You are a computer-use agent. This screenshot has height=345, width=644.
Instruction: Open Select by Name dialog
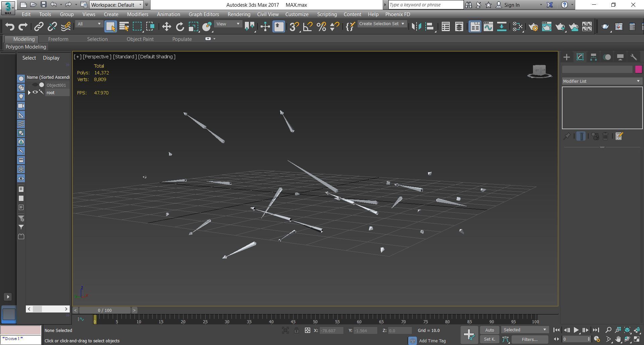pyautogui.click(x=124, y=26)
